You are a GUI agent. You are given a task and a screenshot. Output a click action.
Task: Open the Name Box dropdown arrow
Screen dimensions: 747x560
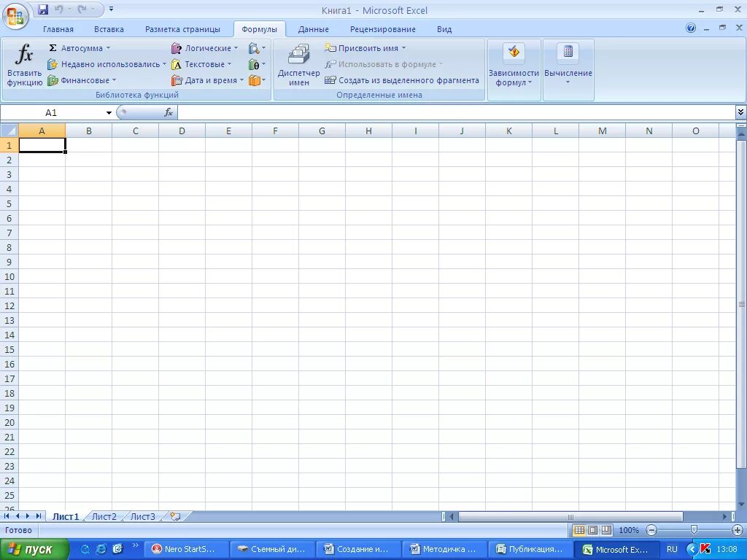pos(109,113)
